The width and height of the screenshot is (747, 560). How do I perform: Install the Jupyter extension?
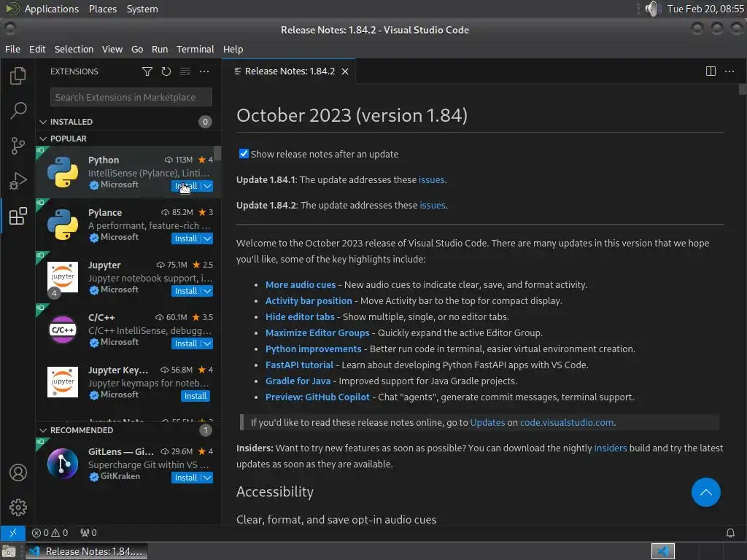(x=186, y=291)
